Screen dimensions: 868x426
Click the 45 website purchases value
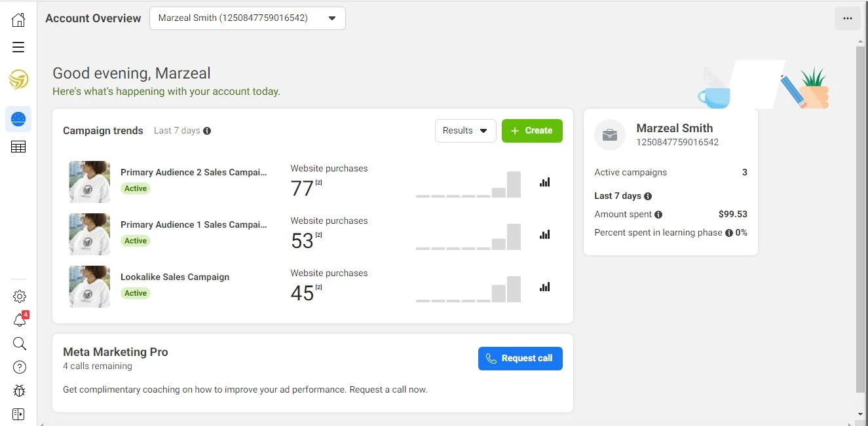point(302,293)
